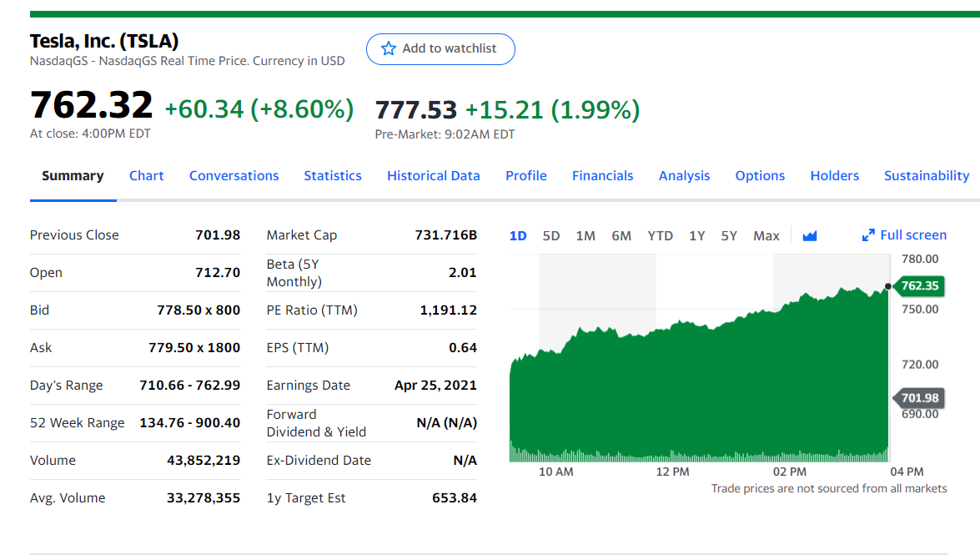The height and width of the screenshot is (555, 980).
Task: Click the Earnings Date Apr 25, 2021
Action: coord(435,386)
